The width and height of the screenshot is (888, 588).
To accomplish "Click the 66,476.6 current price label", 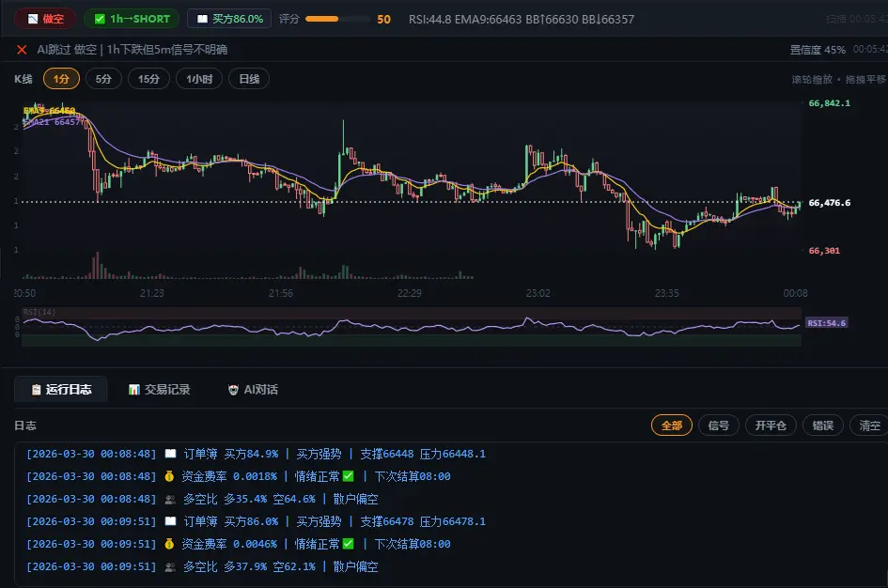I will (x=829, y=203).
